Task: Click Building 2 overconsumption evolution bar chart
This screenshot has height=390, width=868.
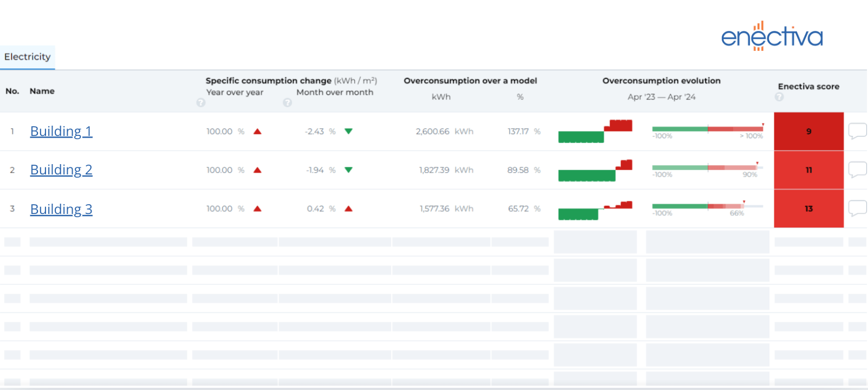Action: [x=595, y=171]
